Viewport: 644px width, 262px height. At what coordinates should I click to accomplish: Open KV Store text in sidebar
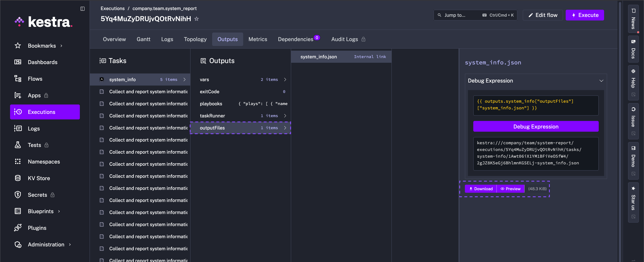click(39, 178)
